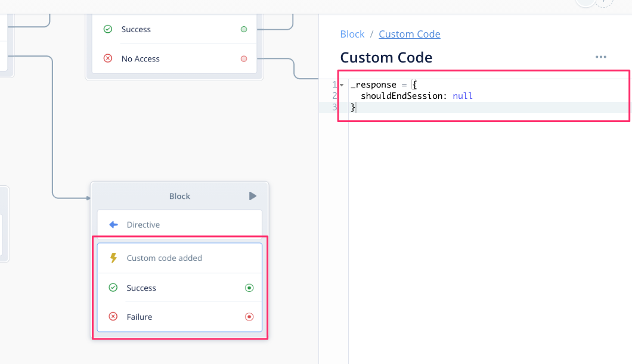Open the three-dot menu for Custom Code

[x=600, y=57]
